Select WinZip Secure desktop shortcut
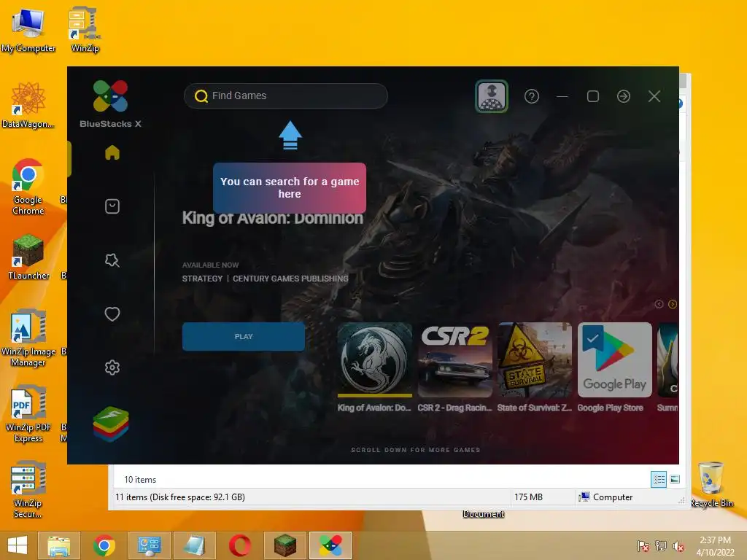 [28, 489]
